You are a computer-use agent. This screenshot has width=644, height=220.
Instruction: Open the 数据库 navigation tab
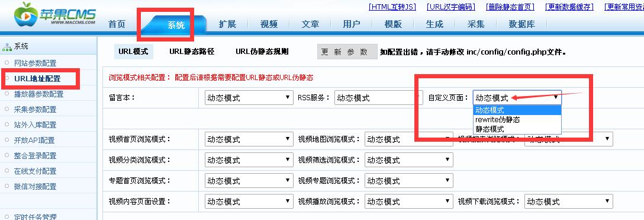click(521, 24)
